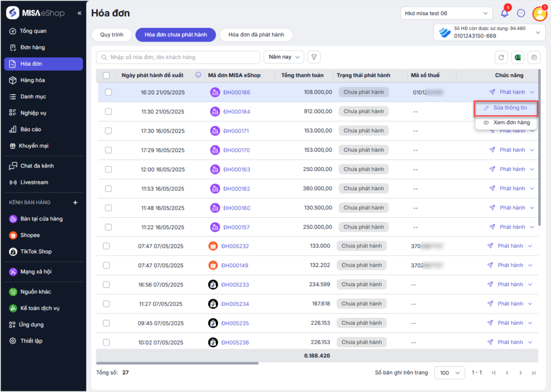Select the checkbox for order ĐH005232

(106, 246)
